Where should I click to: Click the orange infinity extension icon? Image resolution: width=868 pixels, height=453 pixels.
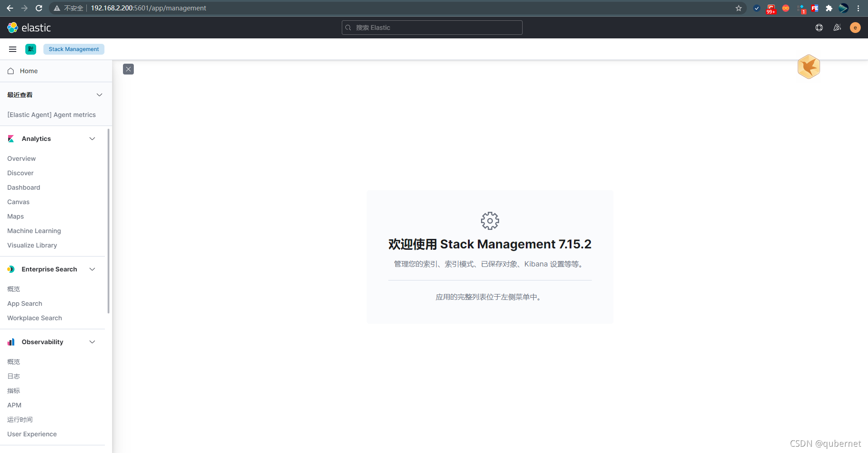pyautogui.click(x=786, y=8)
